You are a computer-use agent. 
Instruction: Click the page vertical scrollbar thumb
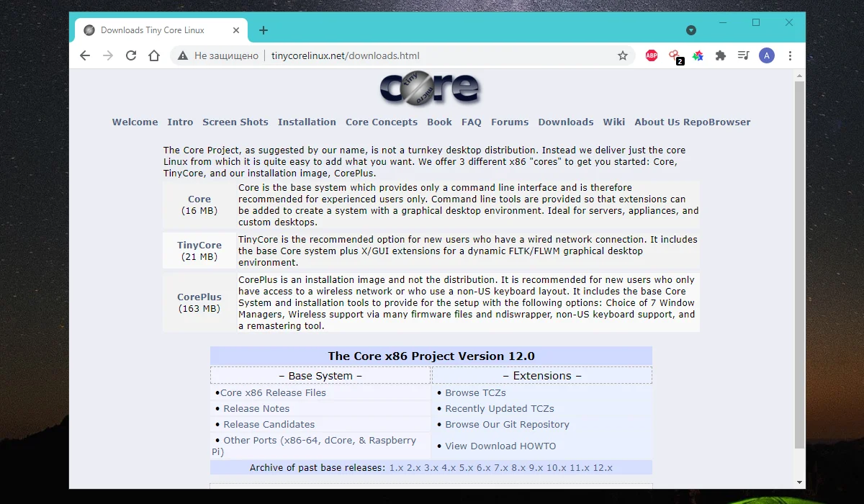tap(799, 265)
